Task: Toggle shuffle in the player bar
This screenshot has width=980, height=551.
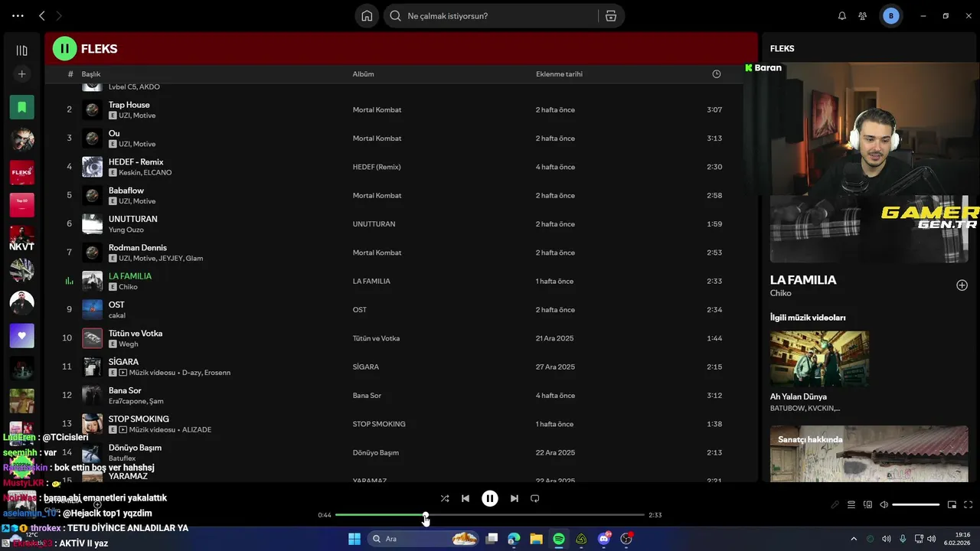Action: (445, 498)
